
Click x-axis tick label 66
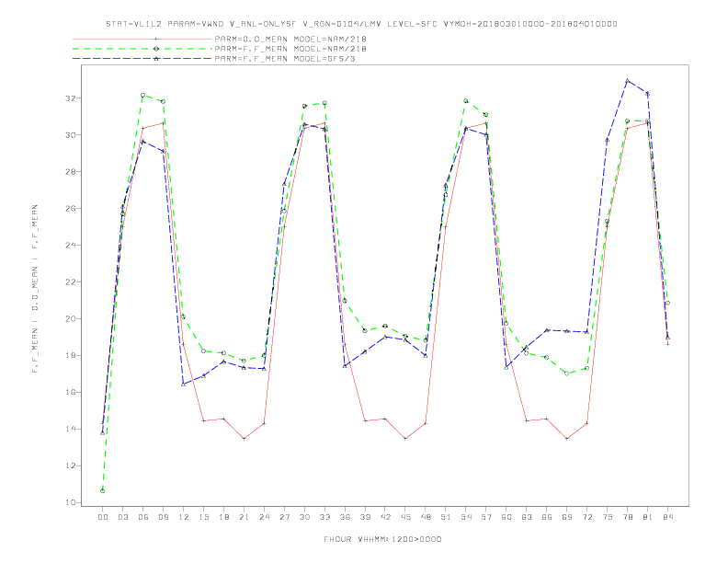tap(547, 517)
